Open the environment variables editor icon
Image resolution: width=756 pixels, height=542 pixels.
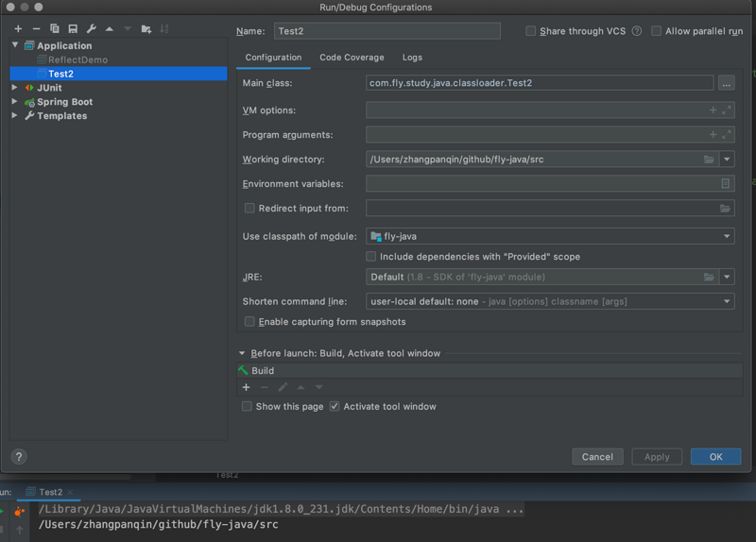[726, 184]
